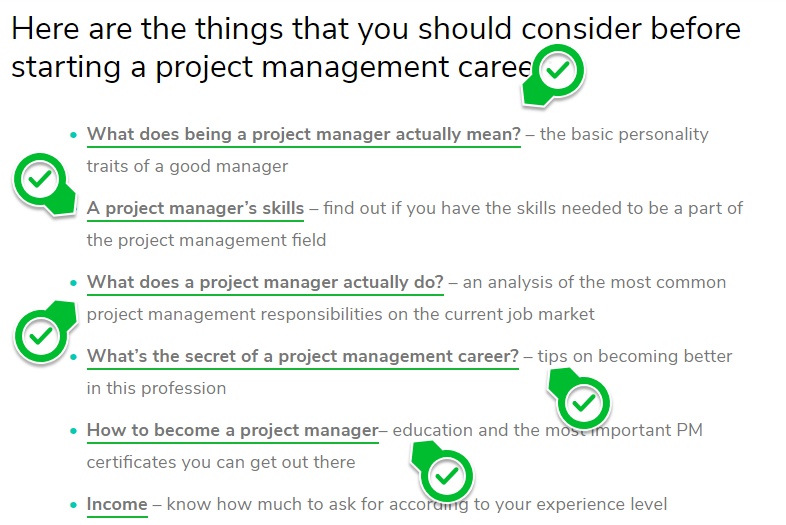Screen dimensions: 786x525
Task: Click green checkmark under "education and the most" text
Action: point(446,476)
